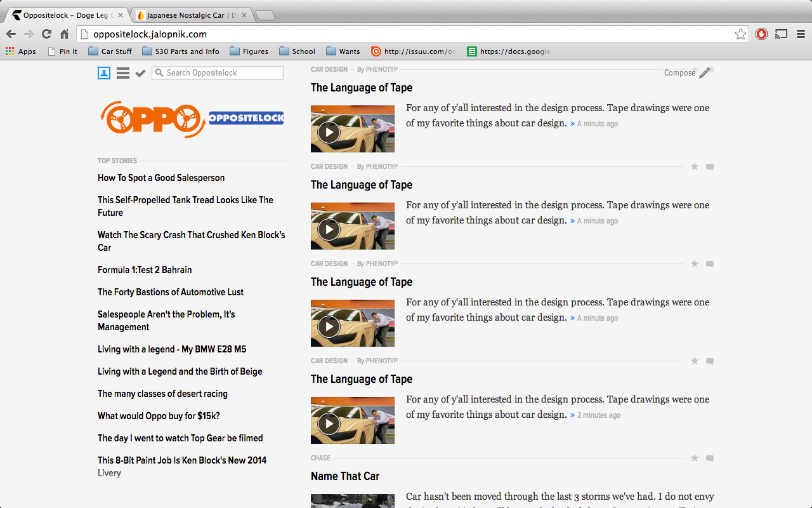Open a new tab with the blank tab button
This screenshot has width=812, height=508.
click(265, 15)
